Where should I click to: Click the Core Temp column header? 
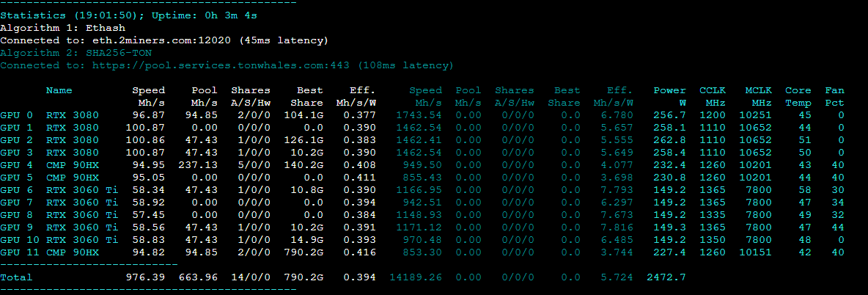pos(798,97)
